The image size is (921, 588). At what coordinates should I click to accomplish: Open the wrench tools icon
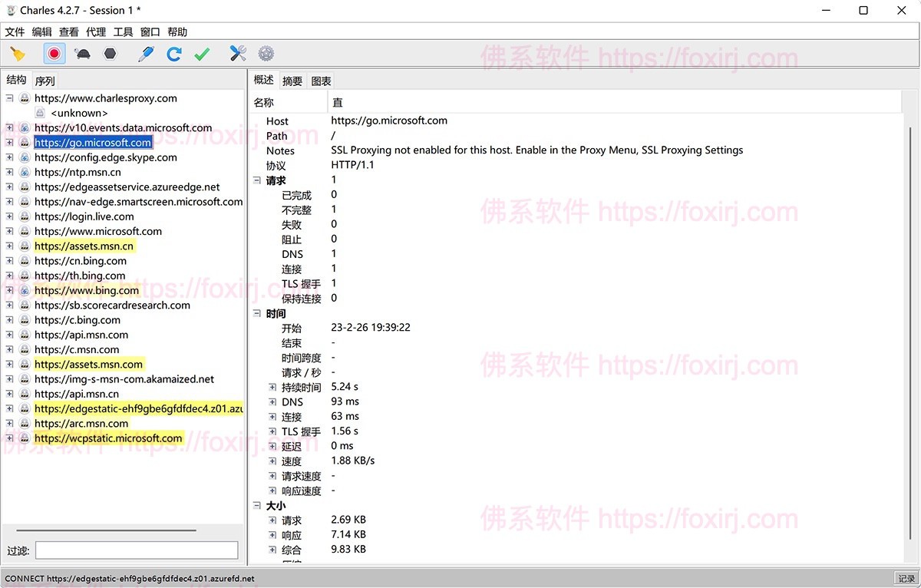238,54
